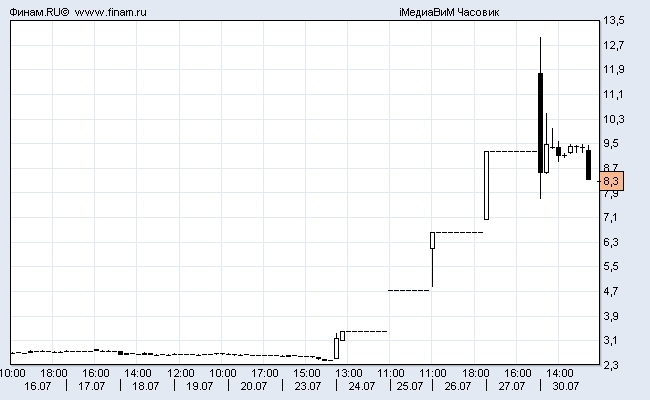Click the 24.07 date label

[x=361, y=386]
